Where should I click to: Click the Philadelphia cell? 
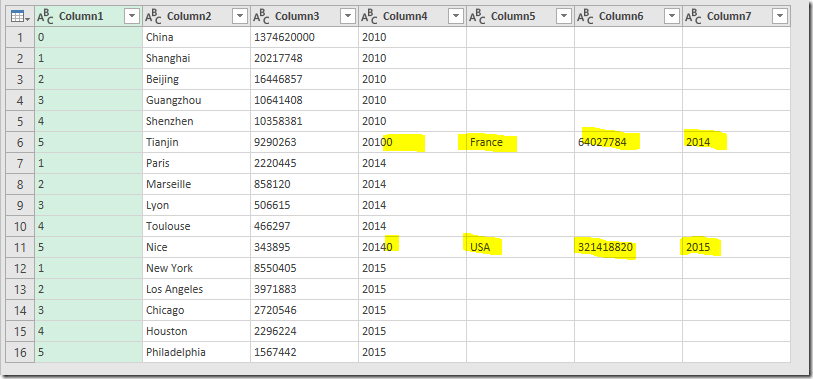coord(197,352)
